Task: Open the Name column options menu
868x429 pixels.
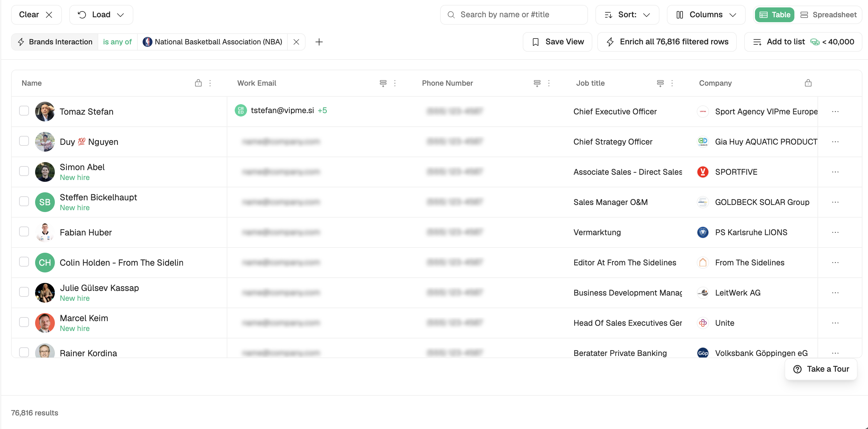Action: pos(210,83)
